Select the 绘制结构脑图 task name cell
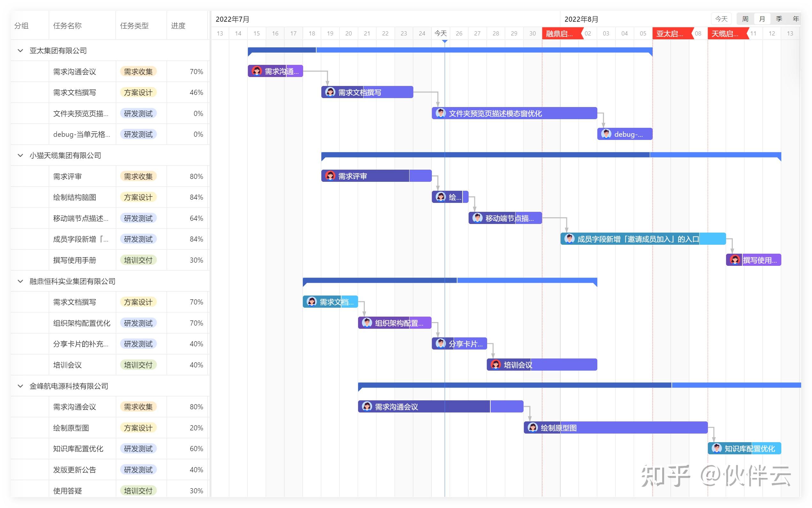This screenshot has width=812, height=508. coord(82,197)
